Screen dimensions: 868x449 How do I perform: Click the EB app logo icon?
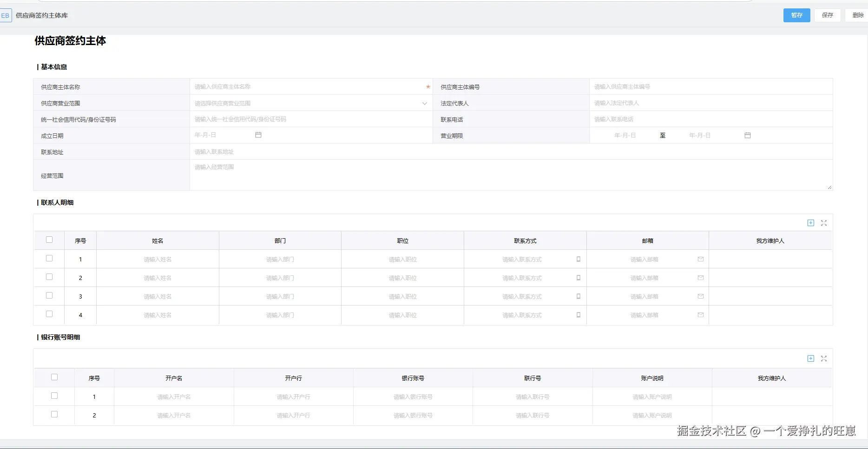coord(6,15)
